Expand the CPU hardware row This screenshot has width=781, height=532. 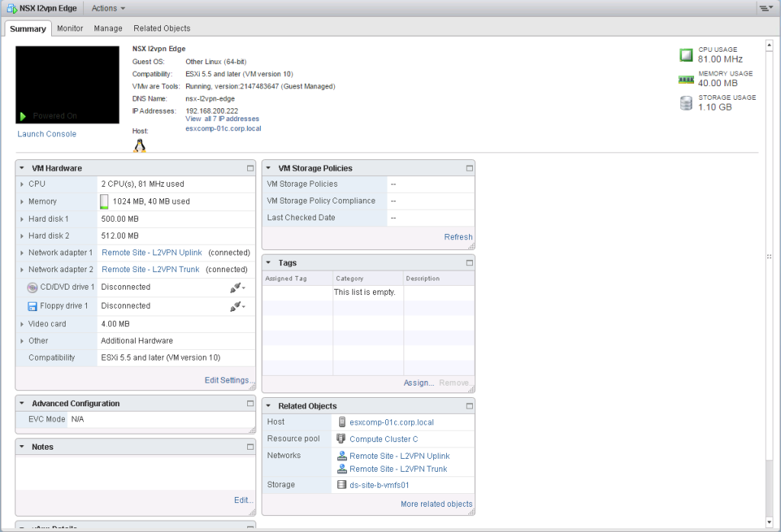(x=22, y=184)
